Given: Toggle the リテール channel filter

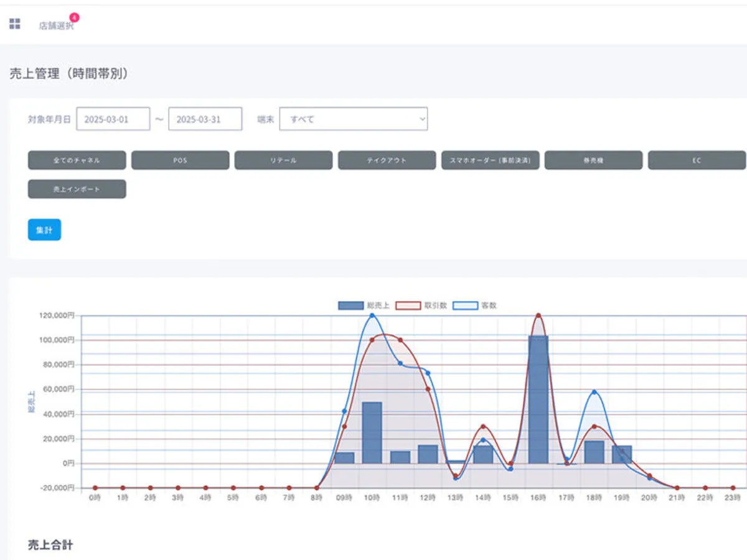Looking at the screenshot, I should [283, 160].
